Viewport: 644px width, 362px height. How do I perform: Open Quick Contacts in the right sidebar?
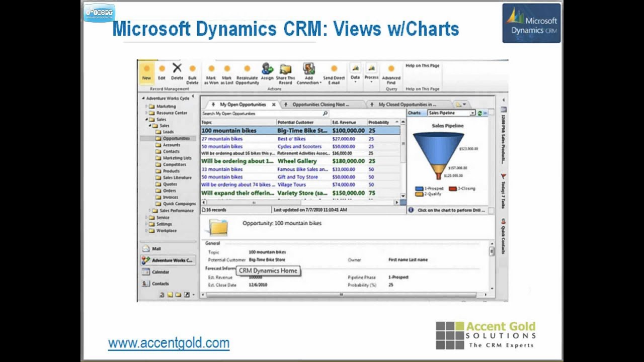click(x=503, y=236)
